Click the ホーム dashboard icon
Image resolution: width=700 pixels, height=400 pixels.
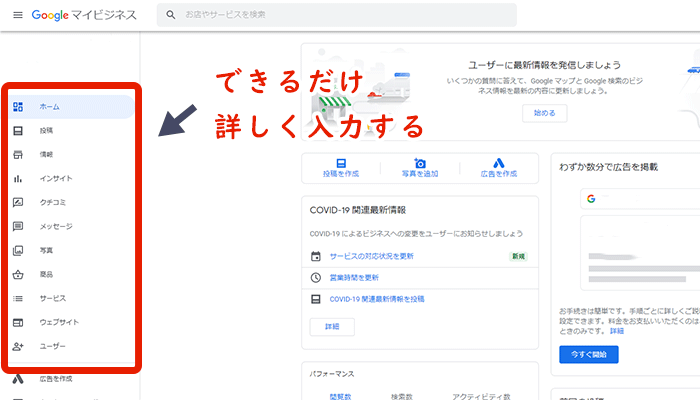pyautogui.click(x=18, y=107)
